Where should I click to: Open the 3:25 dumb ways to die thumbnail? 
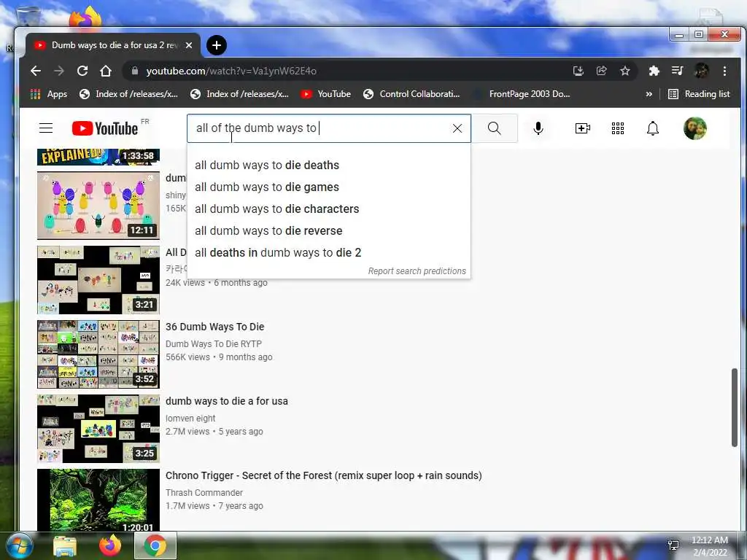(x=98, y=429)
